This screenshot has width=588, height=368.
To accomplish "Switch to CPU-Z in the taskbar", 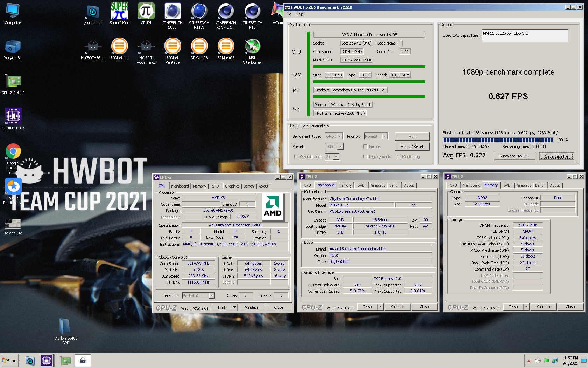I will [x=47, y=361].
